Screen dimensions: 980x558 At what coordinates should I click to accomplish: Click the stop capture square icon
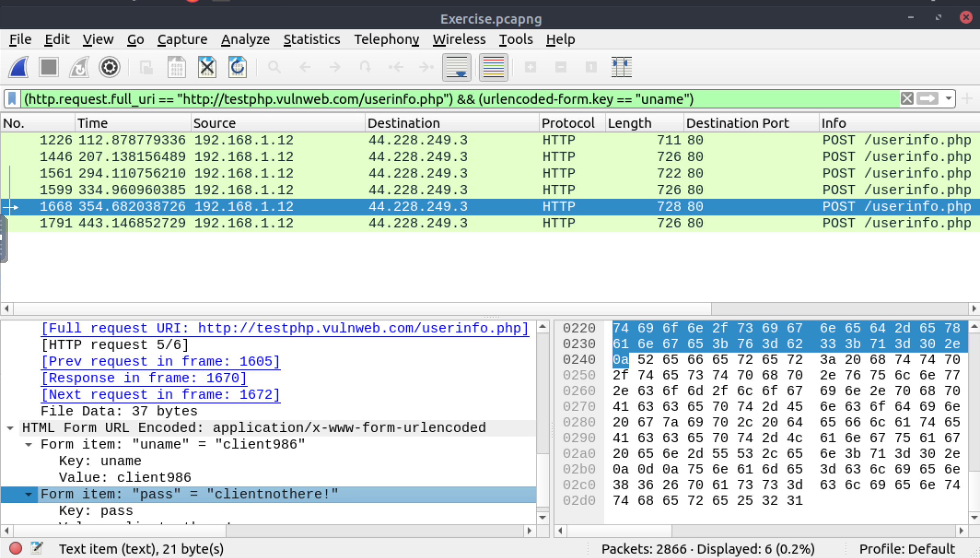(x=49, y=68)
